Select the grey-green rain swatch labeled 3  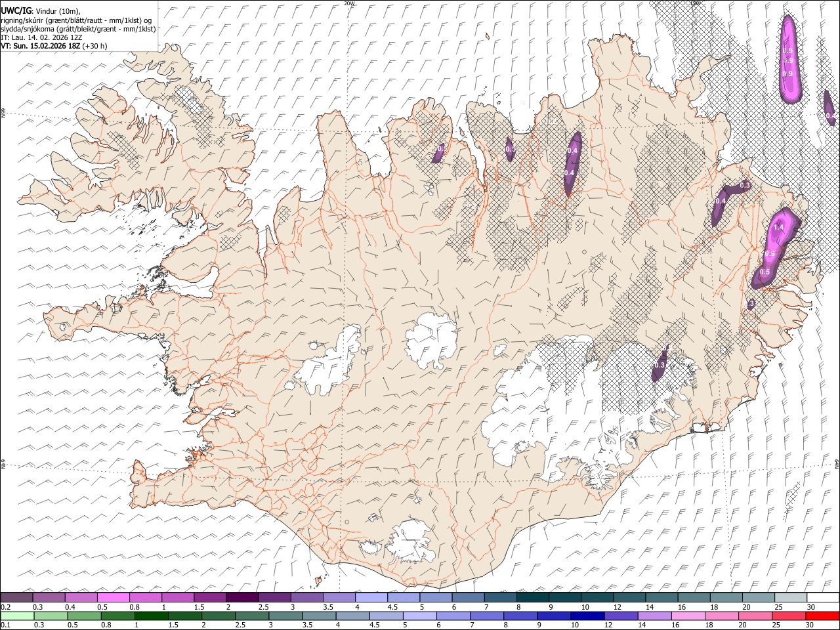tap(285, 616)
